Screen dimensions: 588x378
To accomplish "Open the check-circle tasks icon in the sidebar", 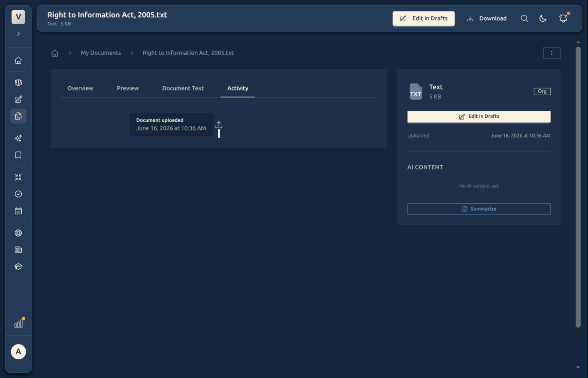I will click(18, 194).
